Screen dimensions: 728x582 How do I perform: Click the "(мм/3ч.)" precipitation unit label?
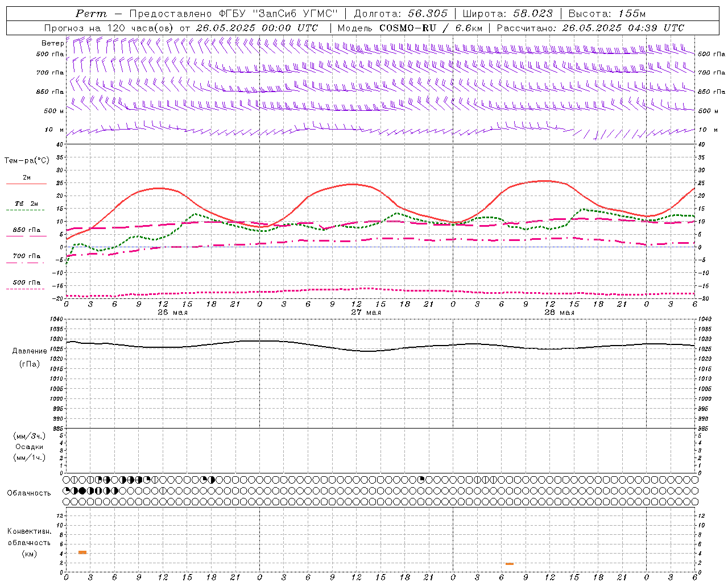point(30,436)
